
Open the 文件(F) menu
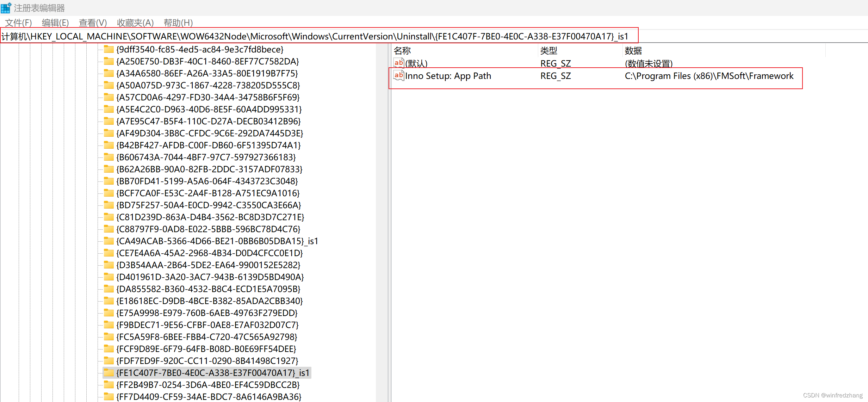[19, 23]
